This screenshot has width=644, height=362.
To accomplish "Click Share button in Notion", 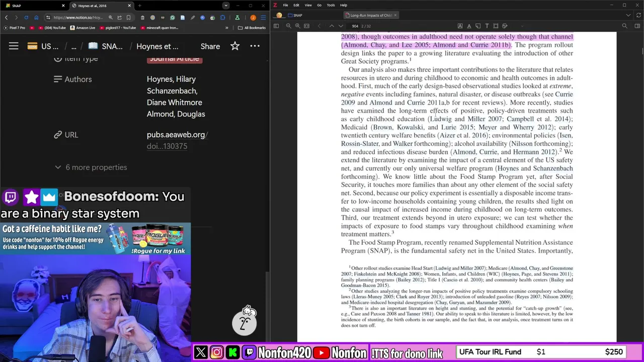I will pos(210,46).
